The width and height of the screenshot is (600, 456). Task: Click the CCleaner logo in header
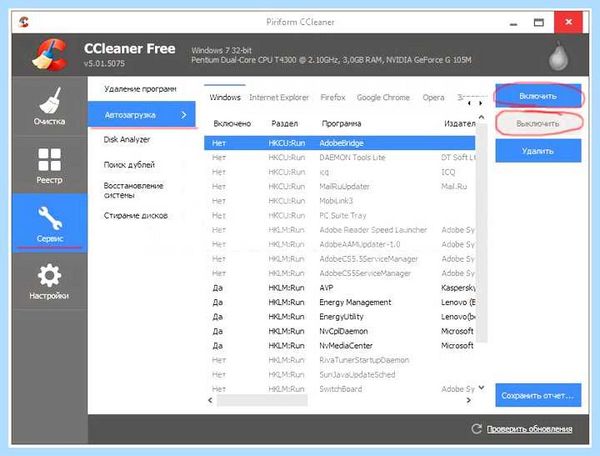click(50, 54)
